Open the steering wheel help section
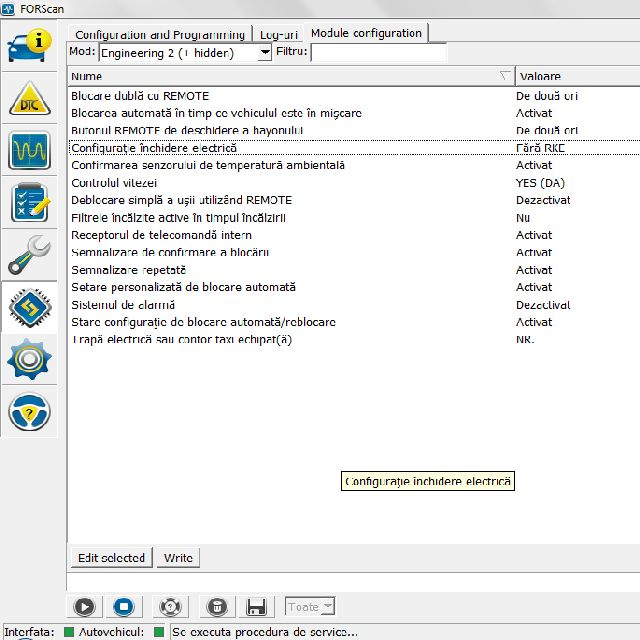Screen dimensions: 640x640 pos(29,411)
